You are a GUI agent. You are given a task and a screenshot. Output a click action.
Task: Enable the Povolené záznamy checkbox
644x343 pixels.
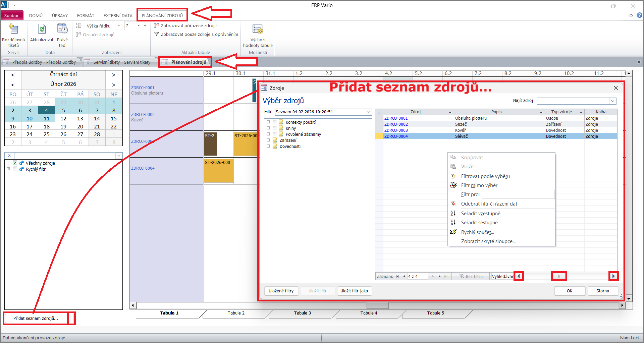(275, 134)
